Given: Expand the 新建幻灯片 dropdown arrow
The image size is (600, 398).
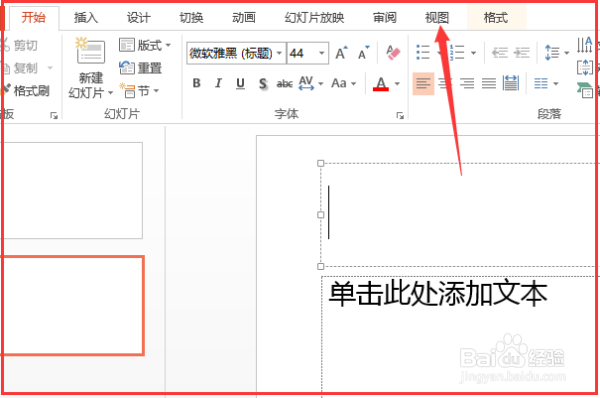Looking at the screenshot, I should (110, 93).
